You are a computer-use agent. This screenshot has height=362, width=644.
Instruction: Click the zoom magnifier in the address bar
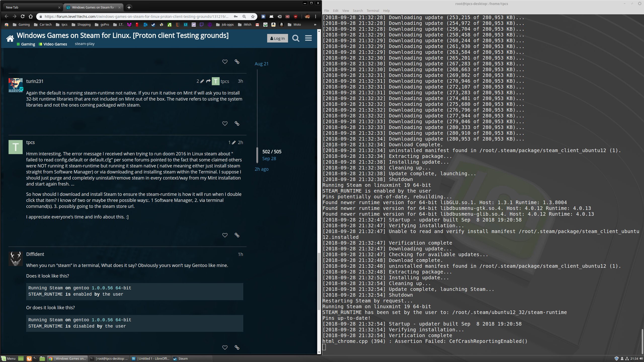coord(244,17)
